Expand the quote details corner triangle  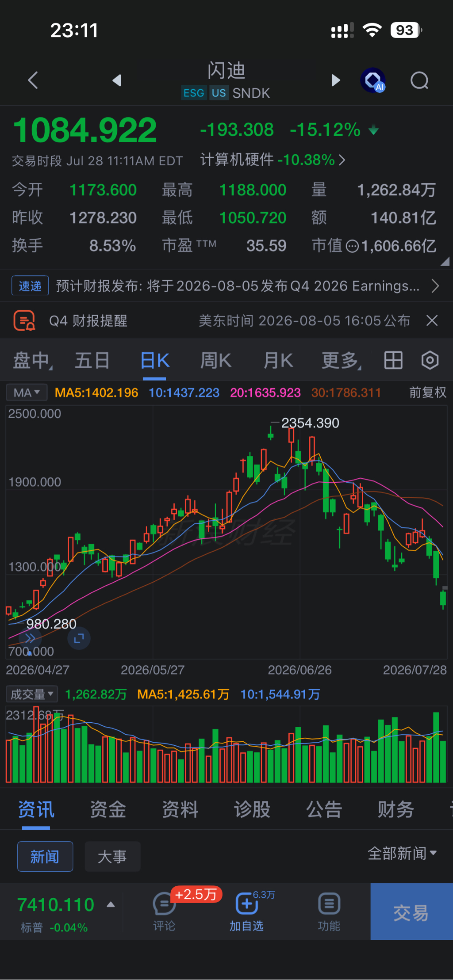click(x=445, y=261)
